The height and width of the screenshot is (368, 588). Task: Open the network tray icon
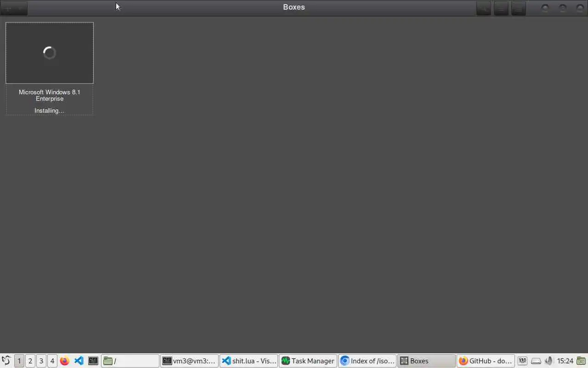pyautogui.click(x=536, y=361)
